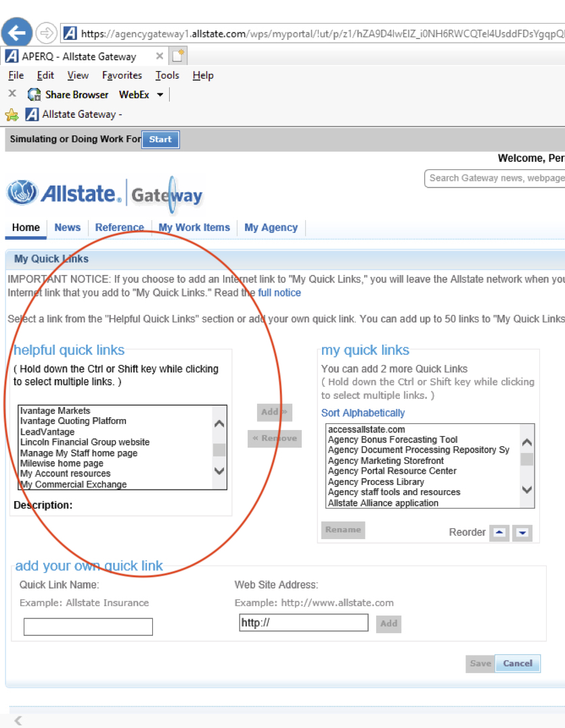Cancel the quick links changes
Viewport: 565px width, 728px height.
[x=517, y=663]
